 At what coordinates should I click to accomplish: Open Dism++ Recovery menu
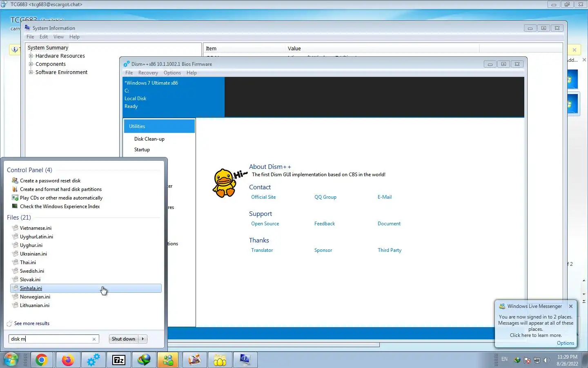[148, 73]
